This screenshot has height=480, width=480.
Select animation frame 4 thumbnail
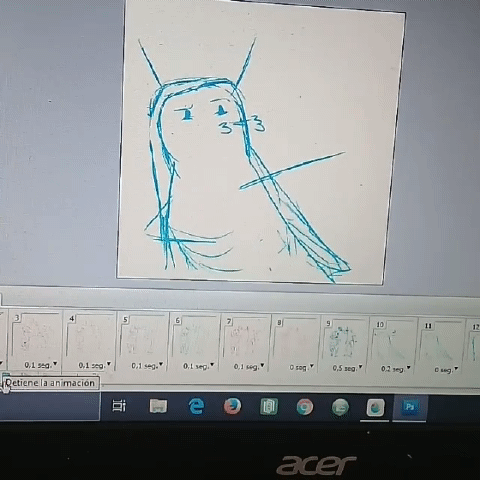(89, 336)
